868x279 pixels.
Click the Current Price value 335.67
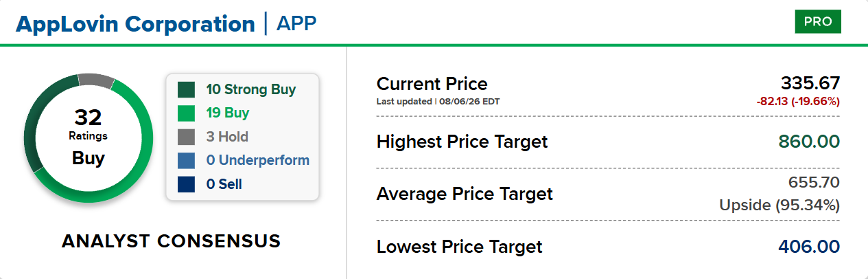point(811,84)
